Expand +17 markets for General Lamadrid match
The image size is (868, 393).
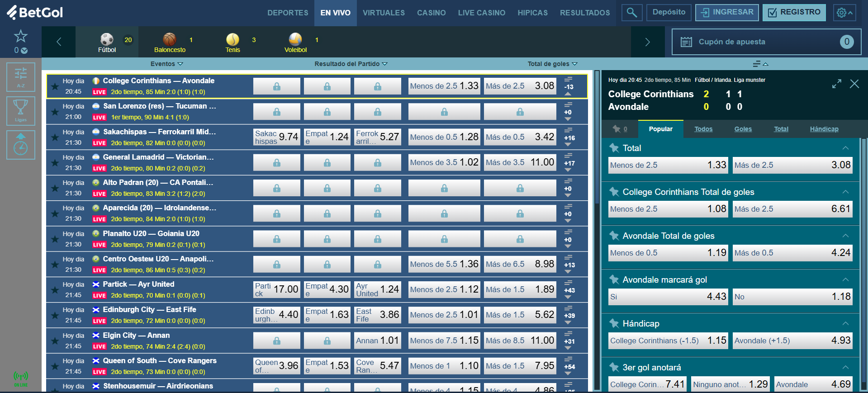point(569,163)
